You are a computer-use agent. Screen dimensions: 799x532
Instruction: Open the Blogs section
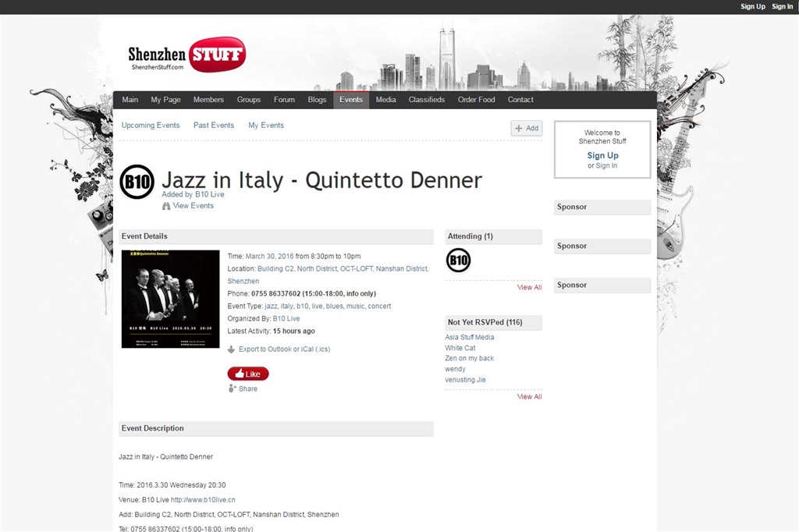317,100
